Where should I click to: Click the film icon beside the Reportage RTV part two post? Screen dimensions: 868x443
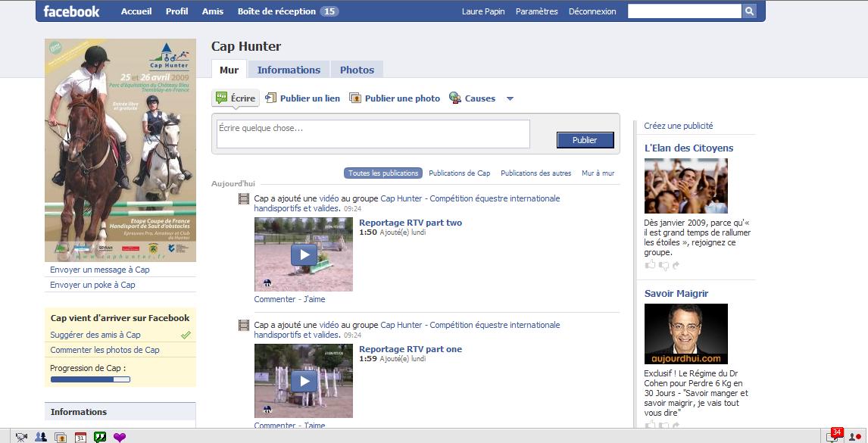244,199
